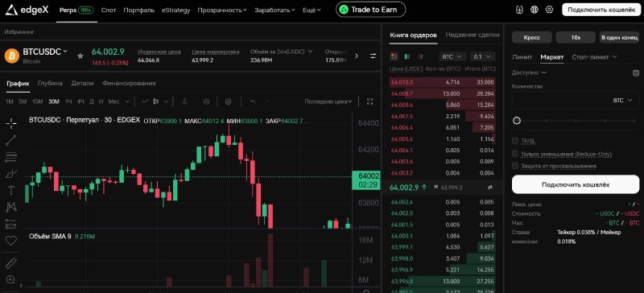
Task: Click the zoom-in magnifier tool
Action: (11, 280)
